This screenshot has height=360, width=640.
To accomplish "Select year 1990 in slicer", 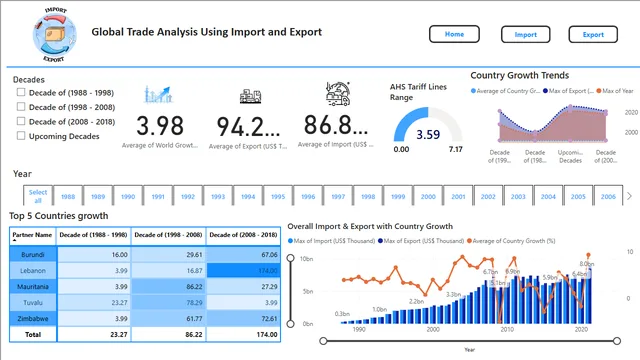I will pos(128,196).
